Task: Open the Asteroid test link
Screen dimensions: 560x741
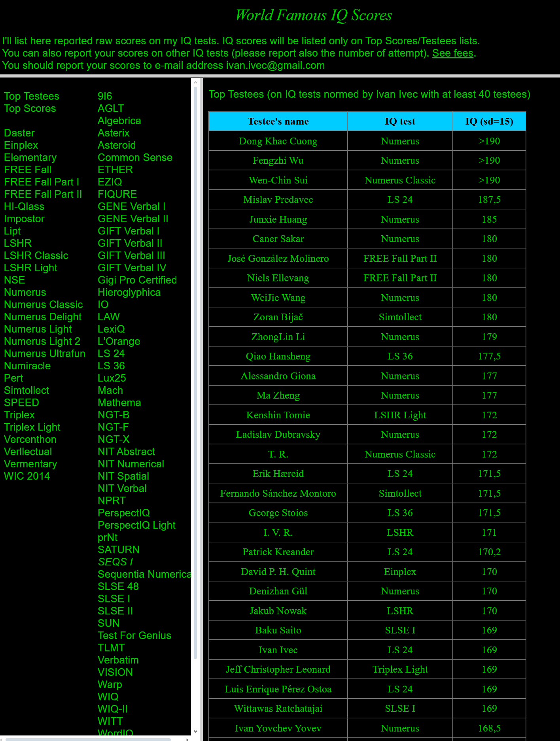Action: point(117,145)
